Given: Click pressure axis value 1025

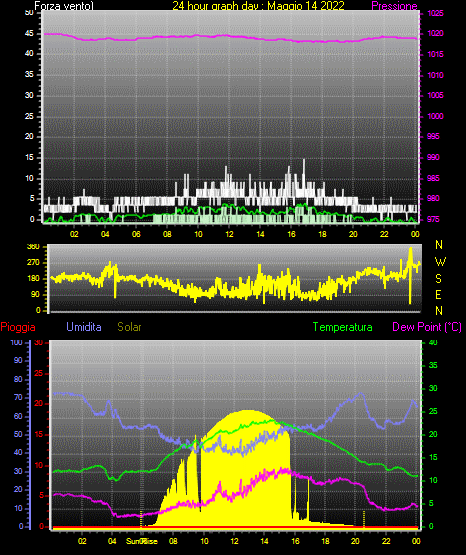Looking at the screenshot, I should point(435,13).
